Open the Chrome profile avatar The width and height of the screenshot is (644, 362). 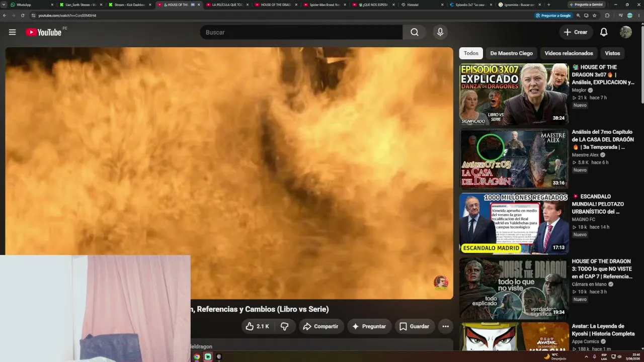(x=630, y=16)
